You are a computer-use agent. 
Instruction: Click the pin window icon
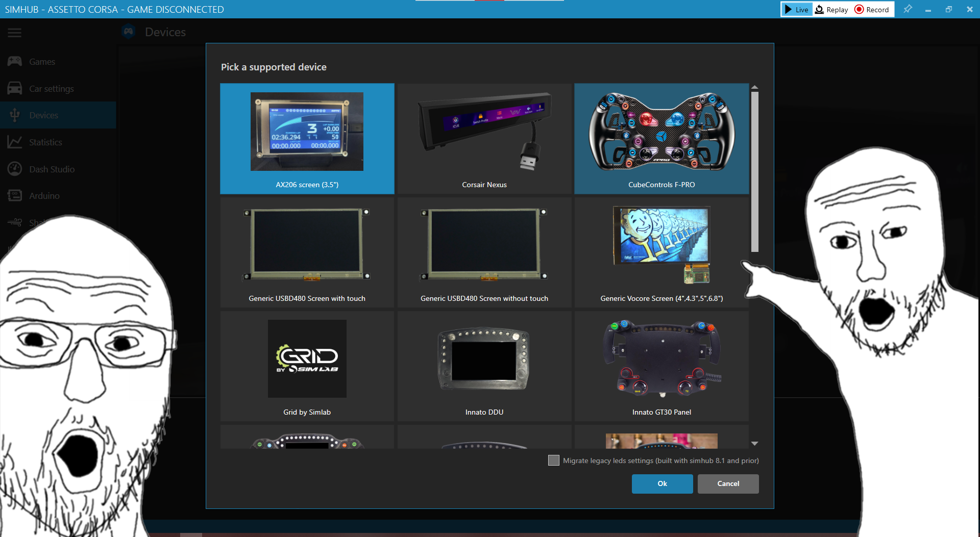point(908,9)
